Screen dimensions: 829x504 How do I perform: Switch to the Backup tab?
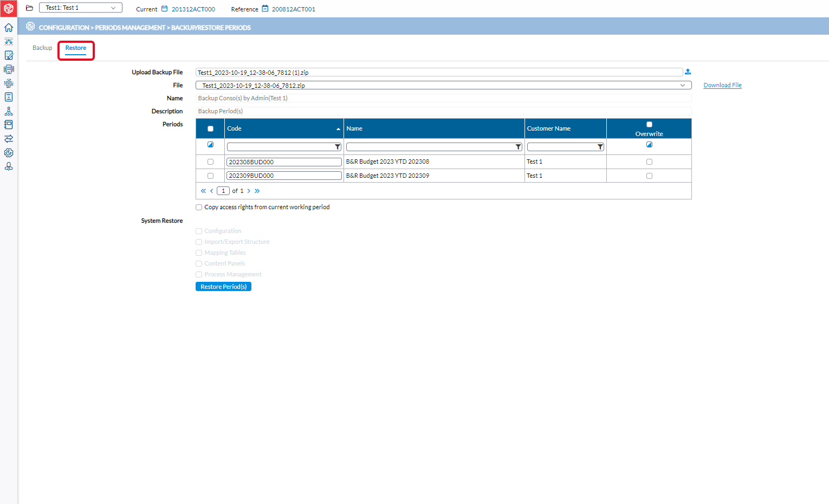[42, 48]
